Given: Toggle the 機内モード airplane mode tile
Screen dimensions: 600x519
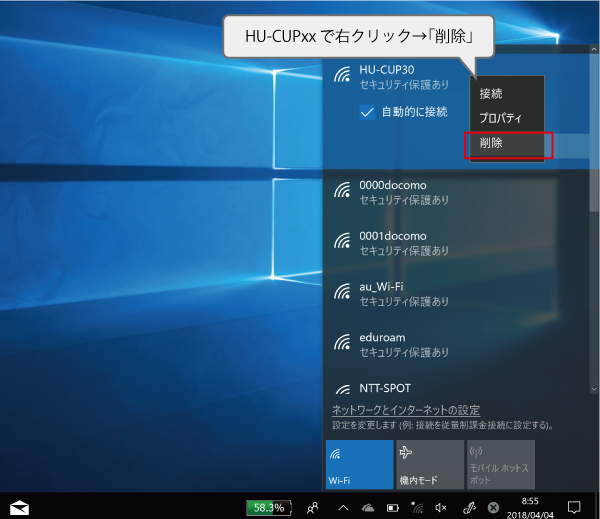Looking at the screenshot, I should coord(430,464).
